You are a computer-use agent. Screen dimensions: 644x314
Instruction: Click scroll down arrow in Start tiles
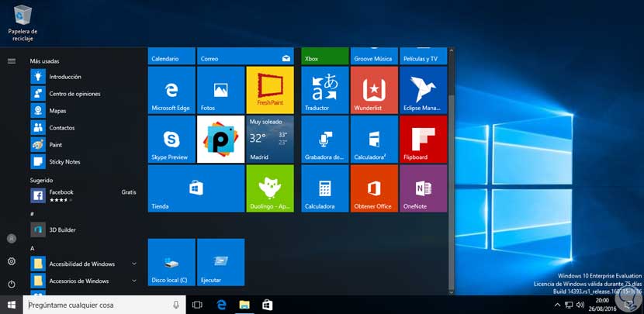point(451,292)
